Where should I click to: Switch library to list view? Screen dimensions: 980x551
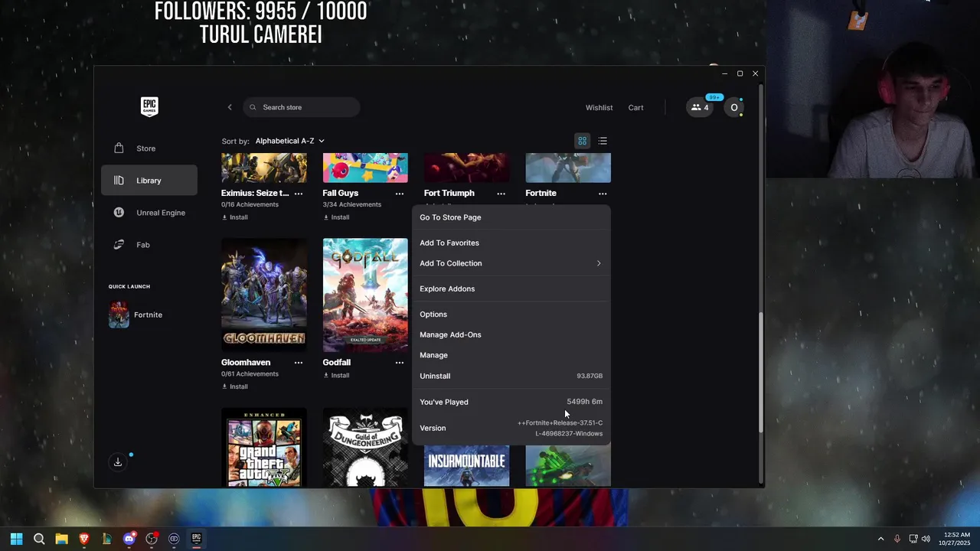pos(603,141)
